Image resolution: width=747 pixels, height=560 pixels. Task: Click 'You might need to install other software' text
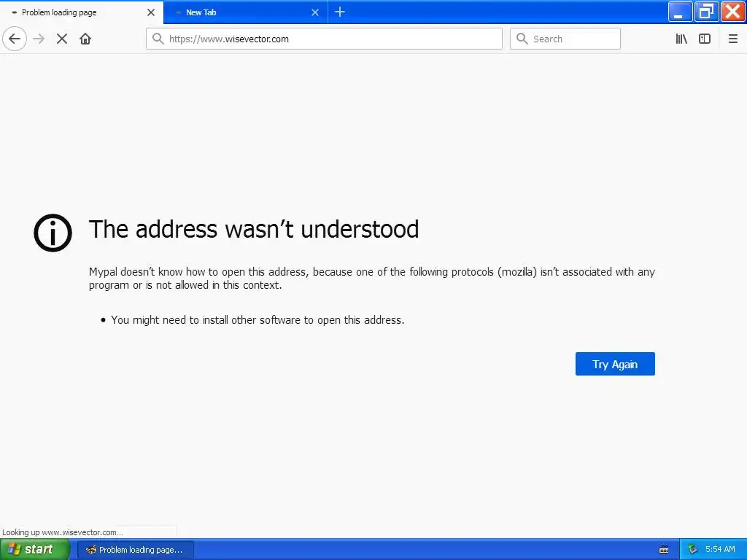coord(258,320)
